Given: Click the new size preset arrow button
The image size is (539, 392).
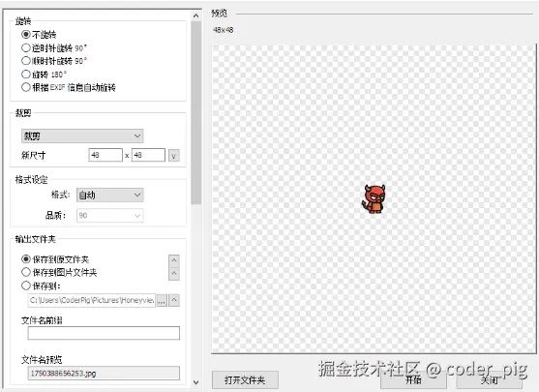Looking at the screenshot, I should [174, 156].
